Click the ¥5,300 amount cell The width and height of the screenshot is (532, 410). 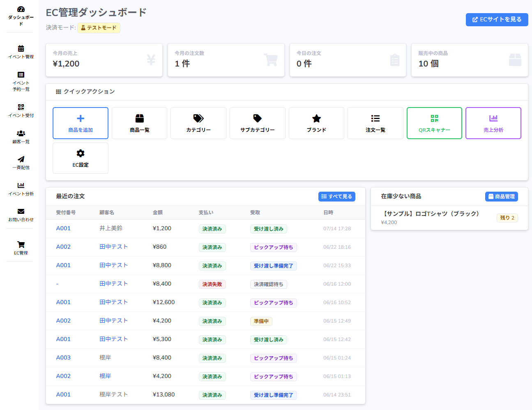(162, 339)
